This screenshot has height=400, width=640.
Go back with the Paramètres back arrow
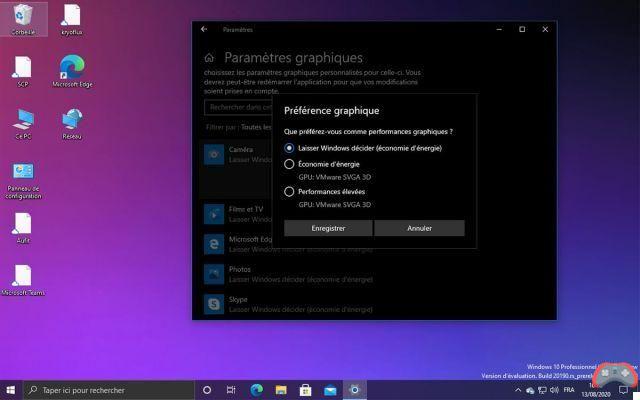click(204, 29)
